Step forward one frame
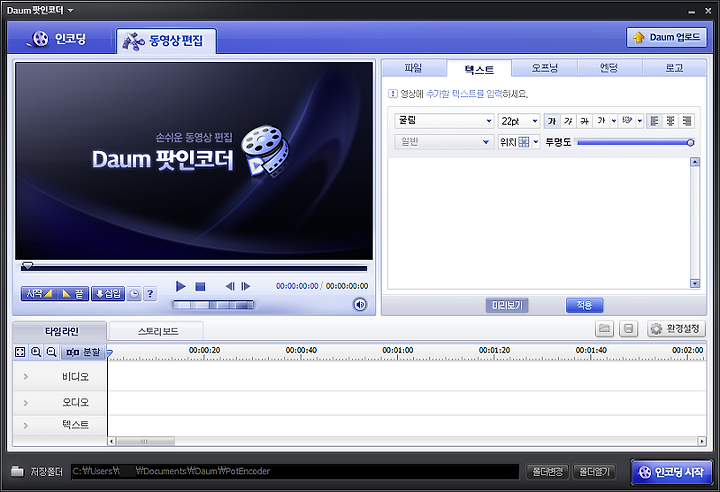The image size is (720, 492). click(x=246, y=286)
